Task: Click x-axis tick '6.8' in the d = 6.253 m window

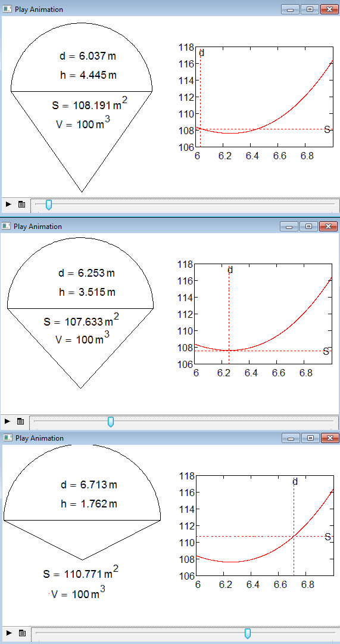Action: click(x=305, y=373)
